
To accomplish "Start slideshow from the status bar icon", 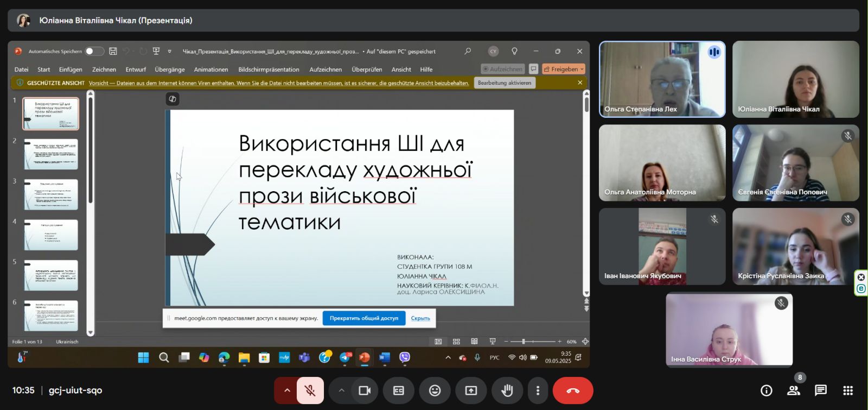I will pos(493,342).
